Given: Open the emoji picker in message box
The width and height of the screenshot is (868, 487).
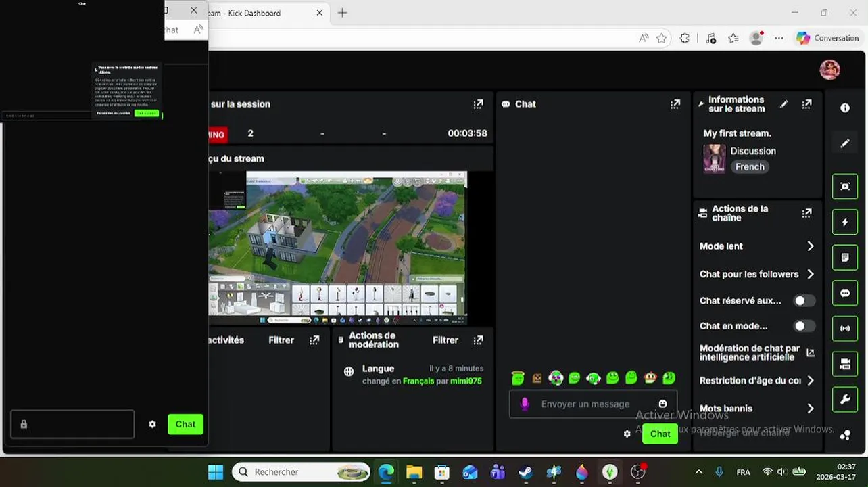Looking at the screenshot, I should click(662, 404).
